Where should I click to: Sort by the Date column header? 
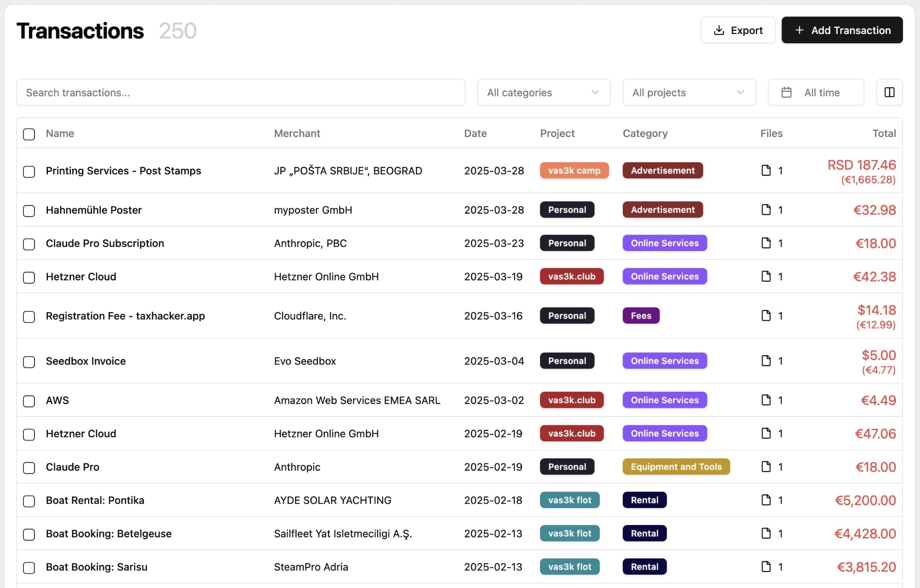[475, 133]
